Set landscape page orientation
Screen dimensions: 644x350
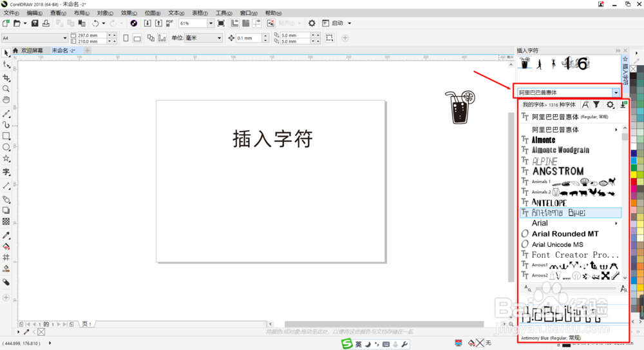tap(137, 38)
